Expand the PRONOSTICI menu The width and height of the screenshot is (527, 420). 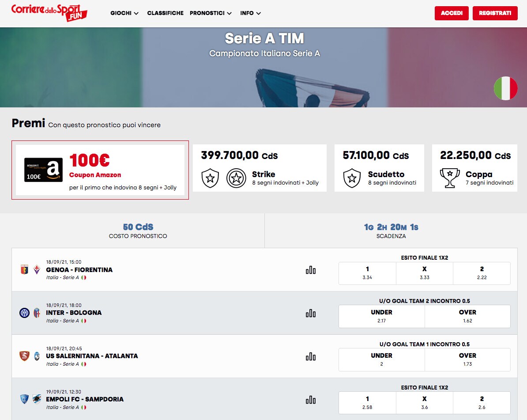click(x=211, y=13)
